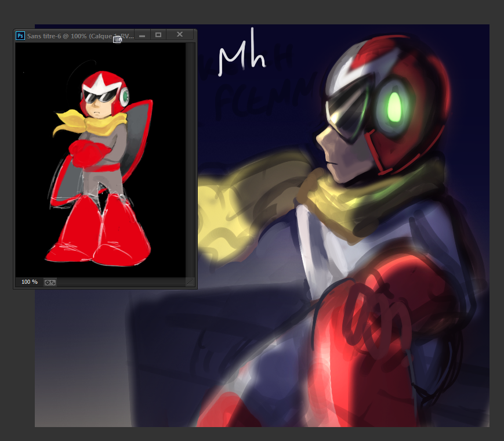Click the Photoshop Ps icon in title bar
The height and width of the screenshot is (441, 504).
[x=20, y=36]
